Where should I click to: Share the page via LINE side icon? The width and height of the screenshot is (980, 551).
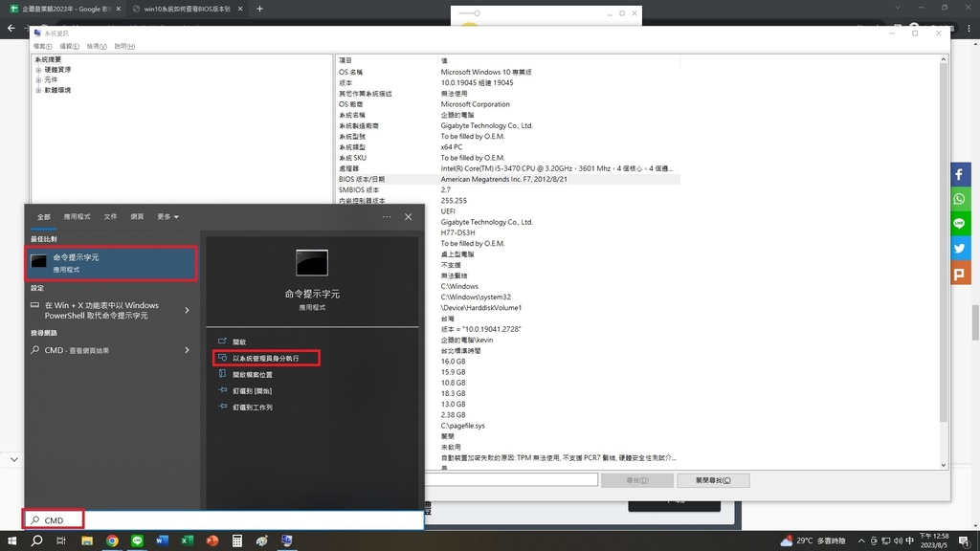(959, 224)
